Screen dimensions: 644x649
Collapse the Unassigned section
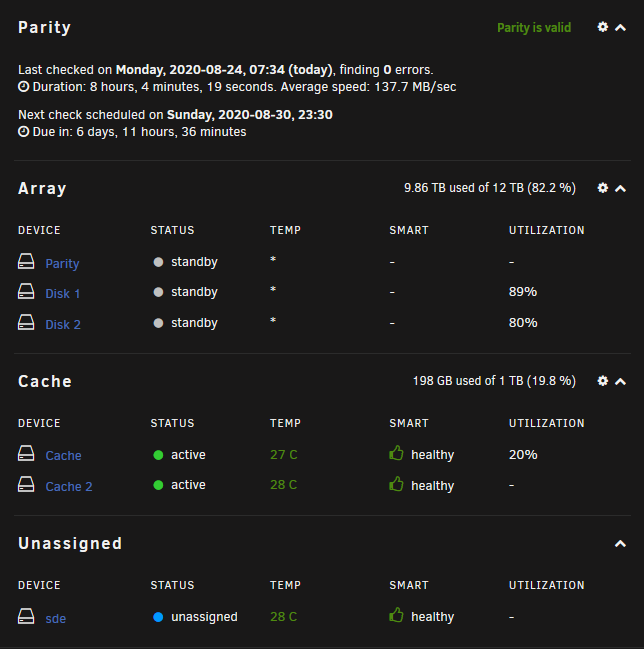click(620, 544)
